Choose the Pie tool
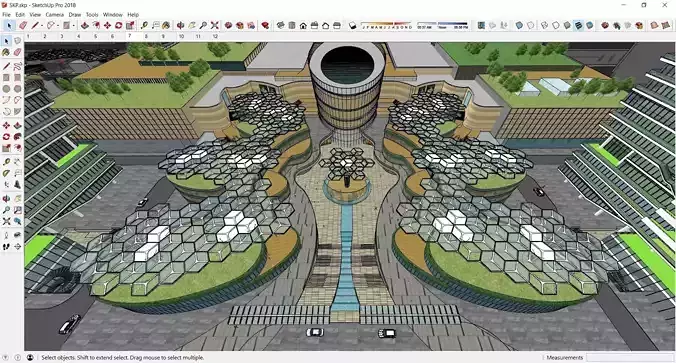676x363 pixels. (x=17, y=112)
